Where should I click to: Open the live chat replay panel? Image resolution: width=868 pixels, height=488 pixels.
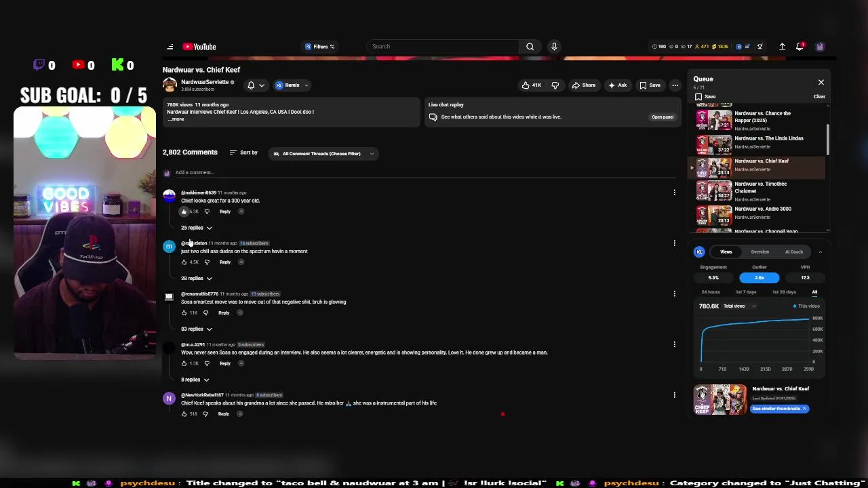pyautogui.click(x=663, y=117)
